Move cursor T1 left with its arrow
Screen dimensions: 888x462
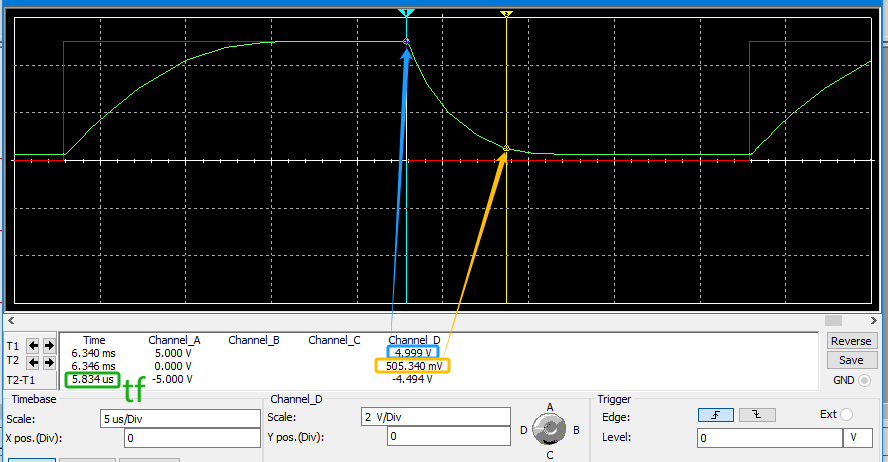tap(33, 345)
